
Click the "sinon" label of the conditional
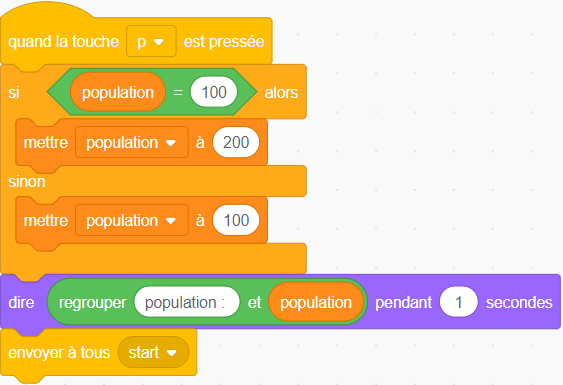point(27,181)
